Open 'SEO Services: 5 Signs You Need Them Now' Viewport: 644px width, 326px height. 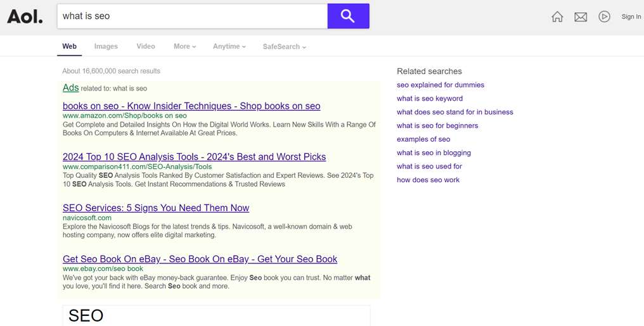156,208
